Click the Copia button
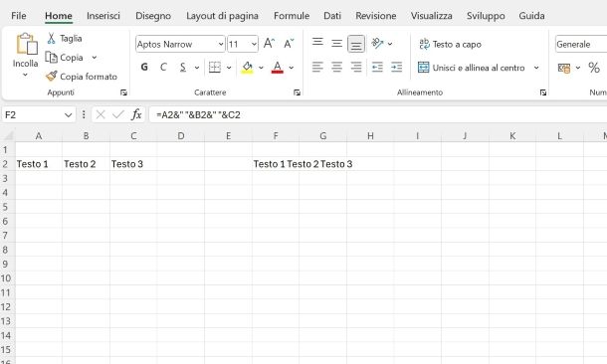 click(x=64, y=58)
